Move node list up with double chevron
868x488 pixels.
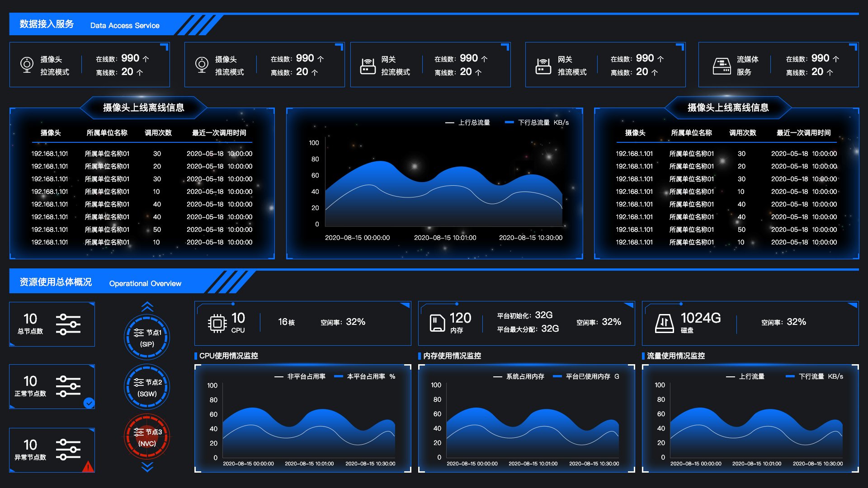tap(147, 307)
